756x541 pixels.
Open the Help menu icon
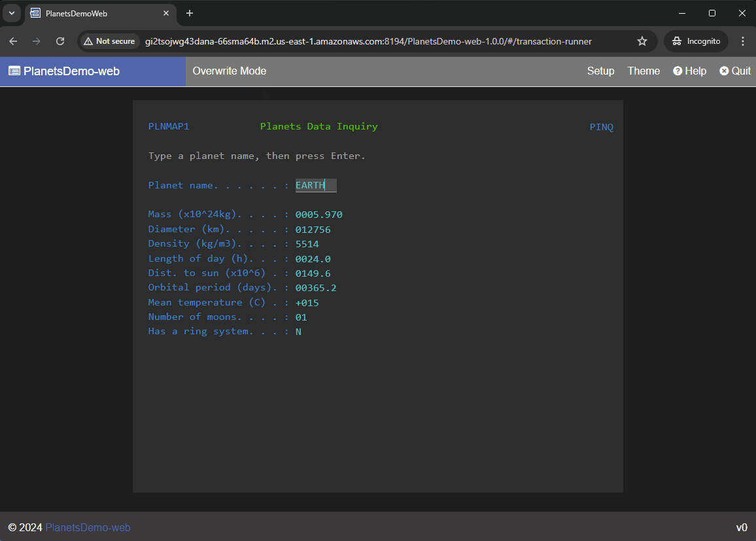(678, 71)
